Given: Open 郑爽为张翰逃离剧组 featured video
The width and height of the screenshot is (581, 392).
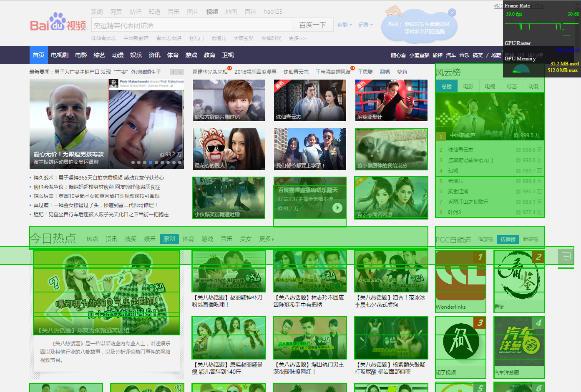Looking at the screenshot, I should [107, 292].
